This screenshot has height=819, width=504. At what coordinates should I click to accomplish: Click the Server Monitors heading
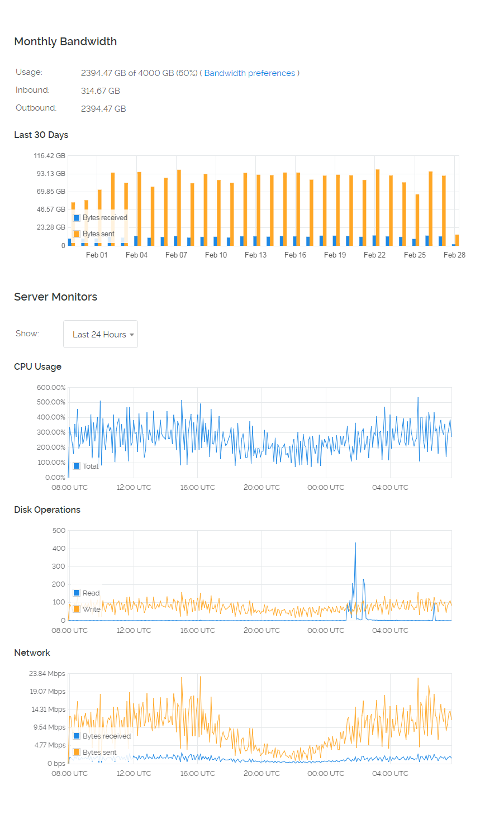click(x=55, y=297)
